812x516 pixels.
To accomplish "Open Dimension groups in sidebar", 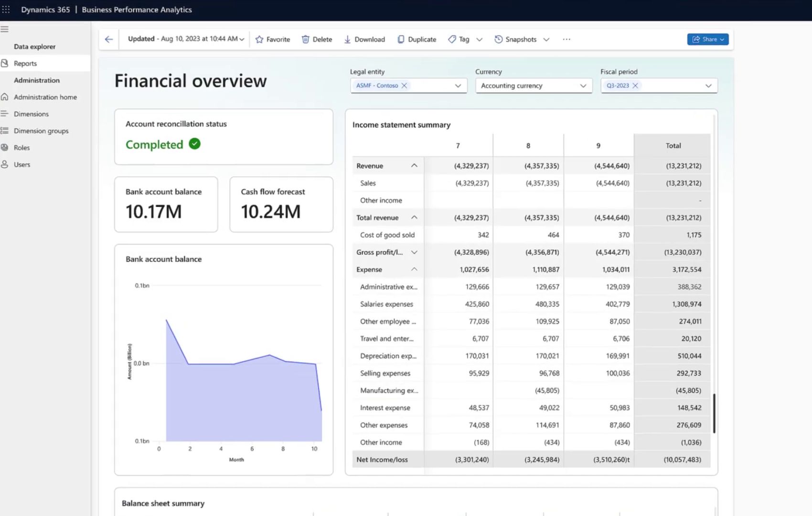I will coord(41,130).
